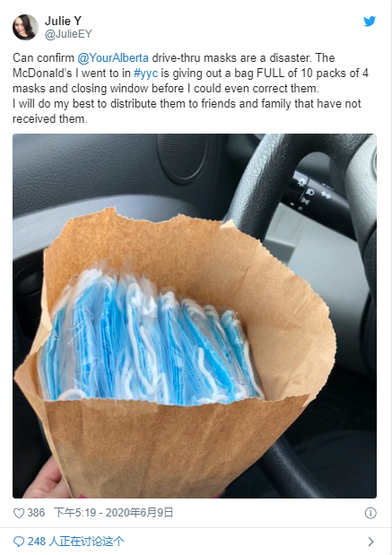Click the 386 likes count

point(36,513)
